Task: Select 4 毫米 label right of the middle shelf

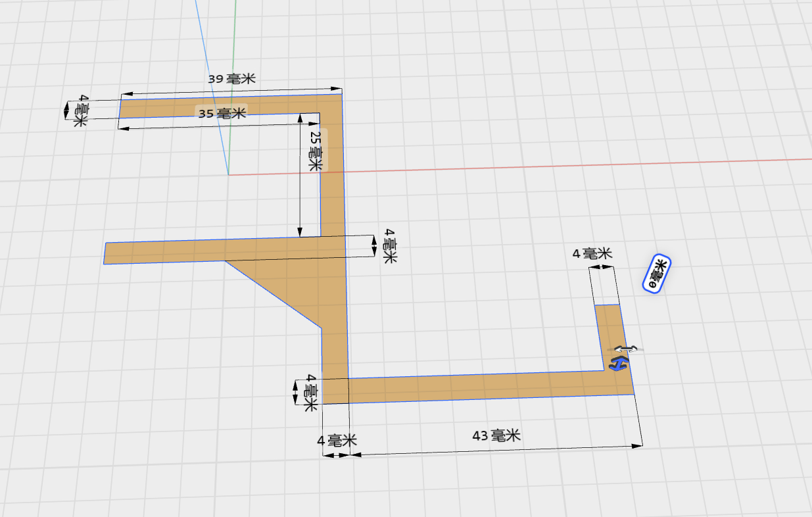Action: (x=390, y=245)
